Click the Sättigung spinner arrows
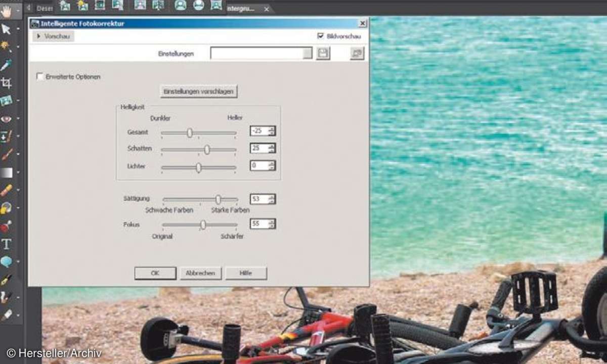This screenshot has width=607, height=364. point(272,199)
